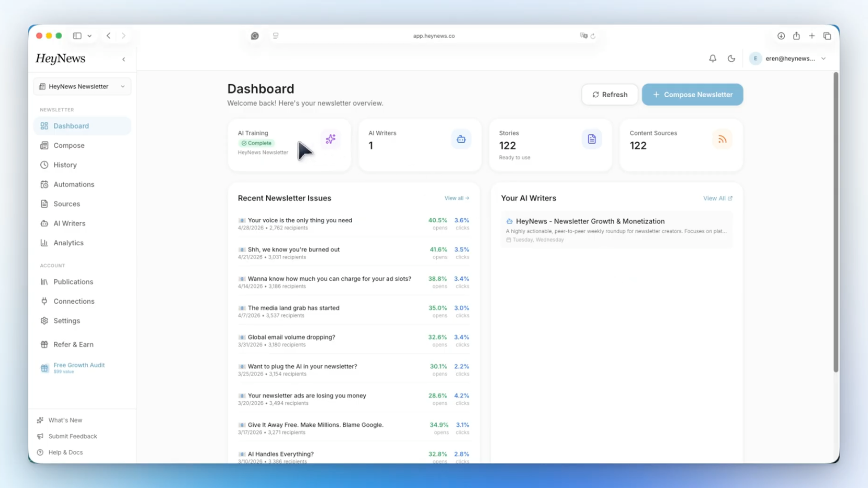Open the ad slots charge issue
Viewport: 868px width, 488px height.
354,282
